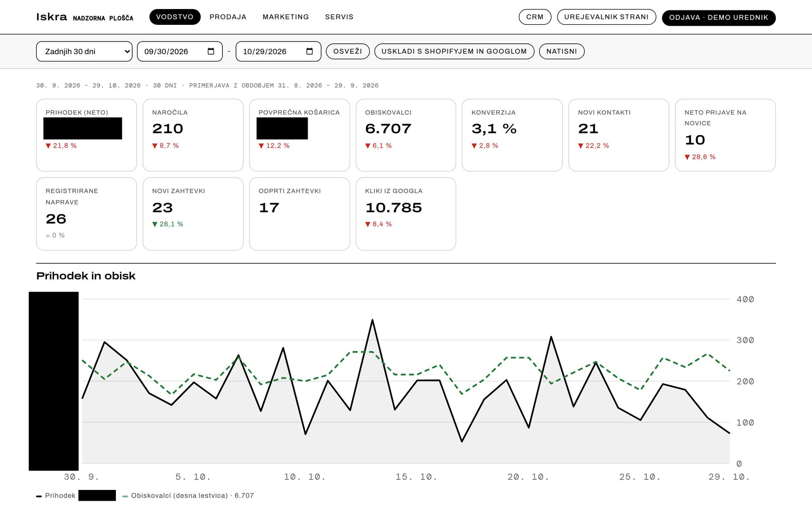
Task: Click Neto prijave na novice value 10
Action: tap(695, 140)
